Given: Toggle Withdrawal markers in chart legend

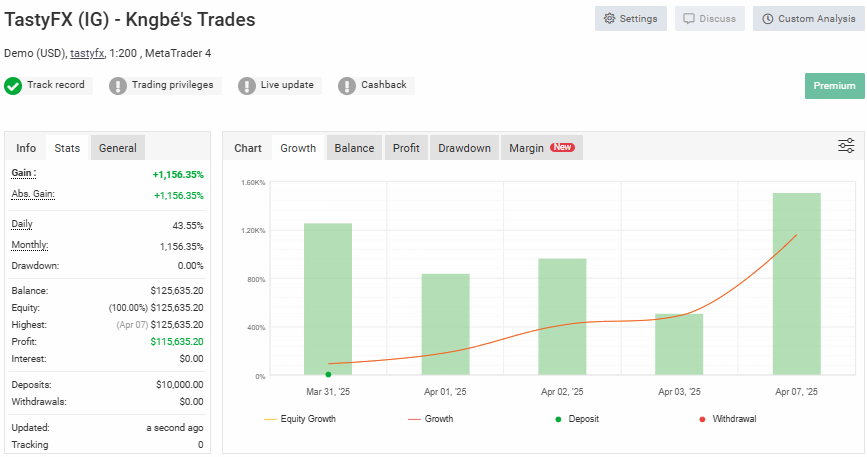Looking at the screenshot, I should click(728, 419).
